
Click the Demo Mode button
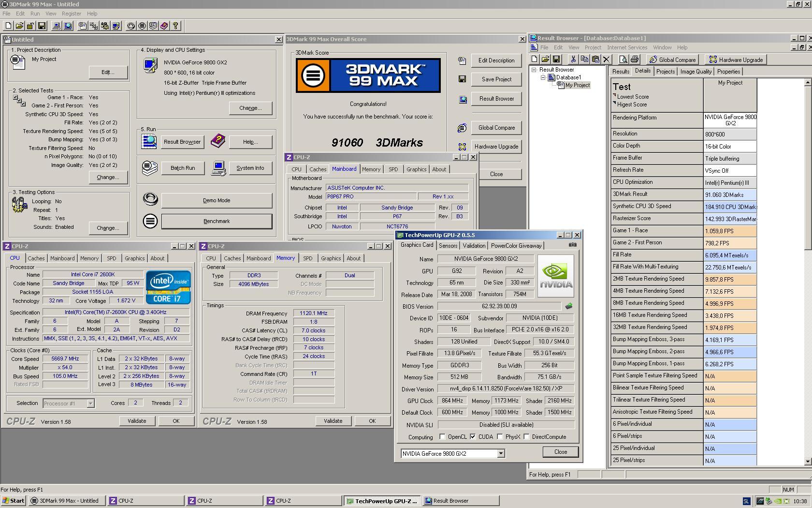[217, 200]
